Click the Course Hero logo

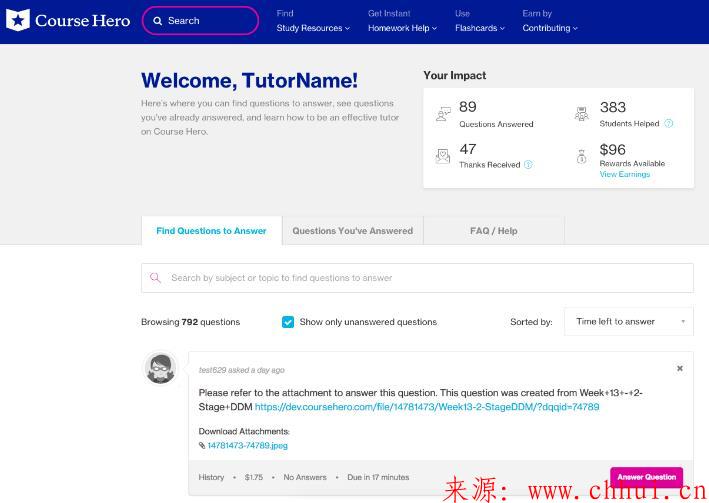point(68,20)
